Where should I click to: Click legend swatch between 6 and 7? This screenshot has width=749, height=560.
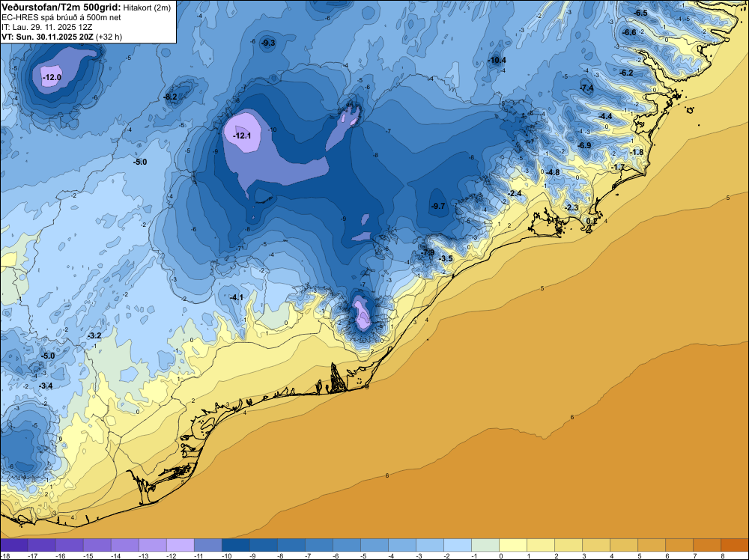pyautogui.click(x=679, y=545)
